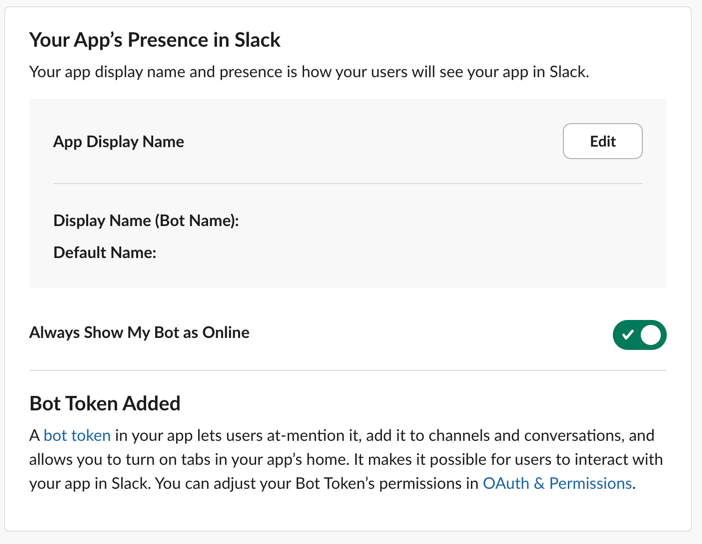Disable Always Show My Bot as Online
The image size is (702, 544).
[x=639, y=335]
